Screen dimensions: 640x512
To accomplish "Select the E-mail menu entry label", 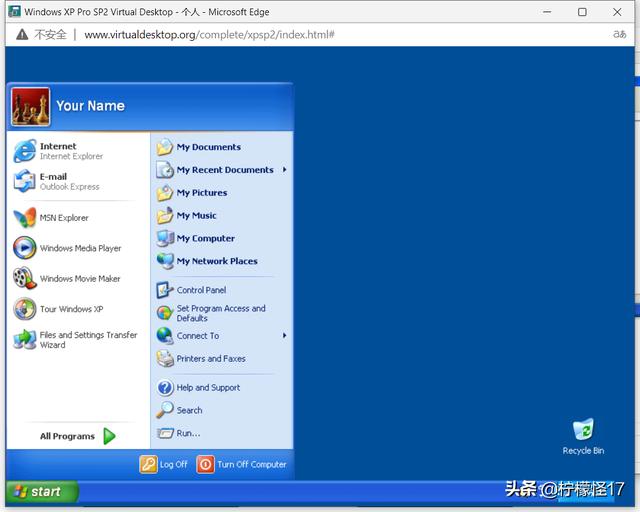I will tap(53, 177).
